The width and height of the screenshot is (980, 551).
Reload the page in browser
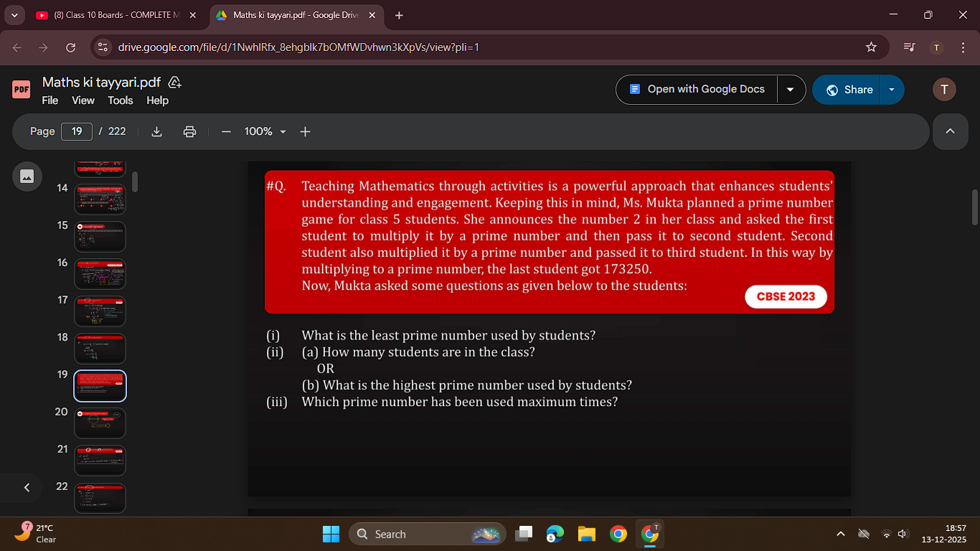point(70,47)
